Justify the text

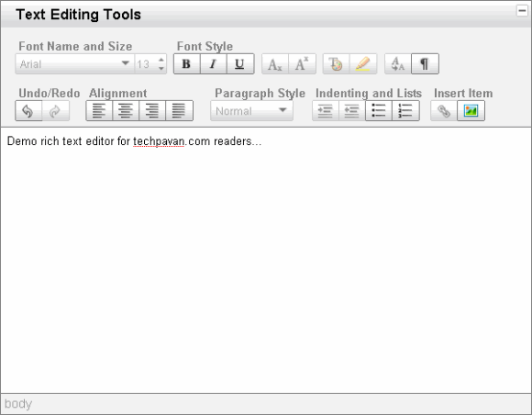click(x=179, y=111)
